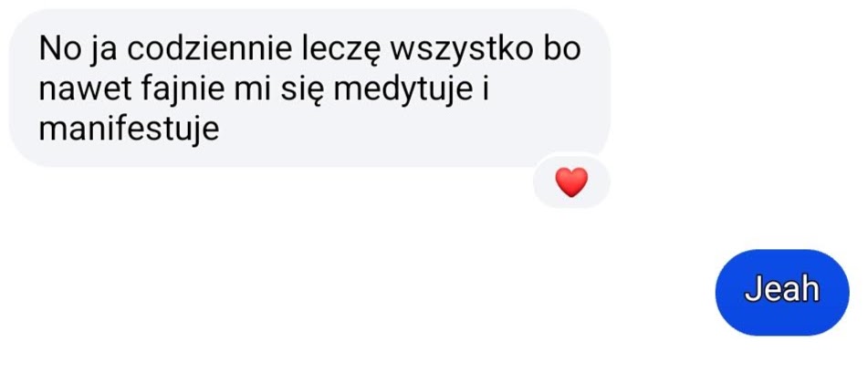Click the word "codziennie" in the message
This screenshot has width=868, height=373.
click(209, 50)
